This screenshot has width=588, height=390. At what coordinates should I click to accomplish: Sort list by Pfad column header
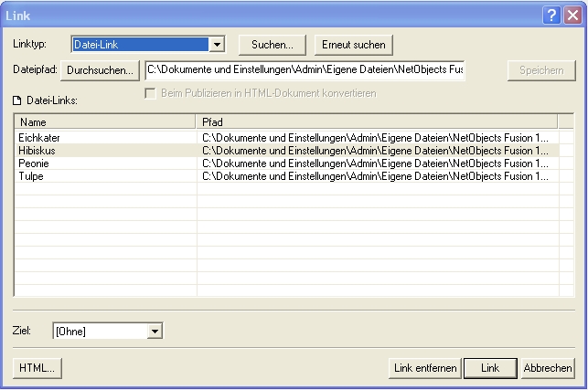[376, 121]
